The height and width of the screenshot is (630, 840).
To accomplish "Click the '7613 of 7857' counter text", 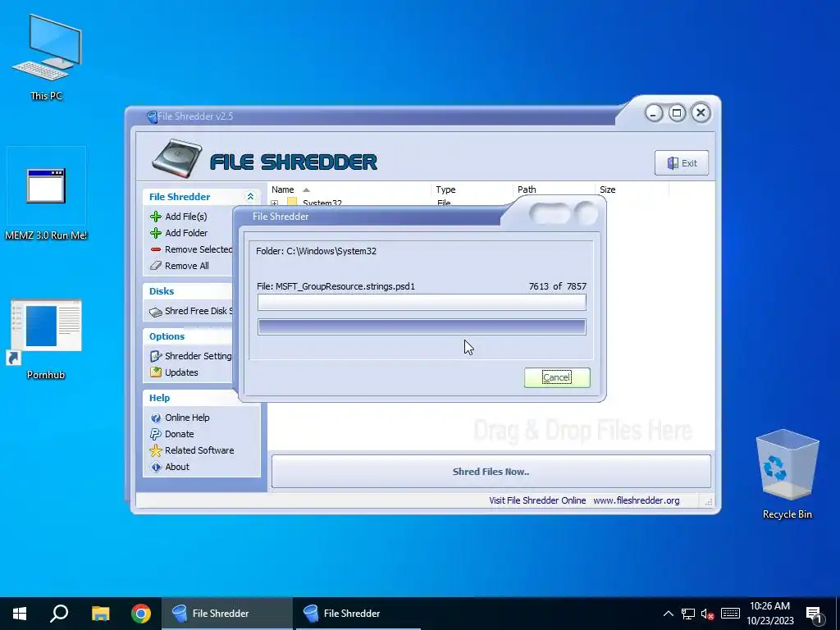I will [558, 286].
